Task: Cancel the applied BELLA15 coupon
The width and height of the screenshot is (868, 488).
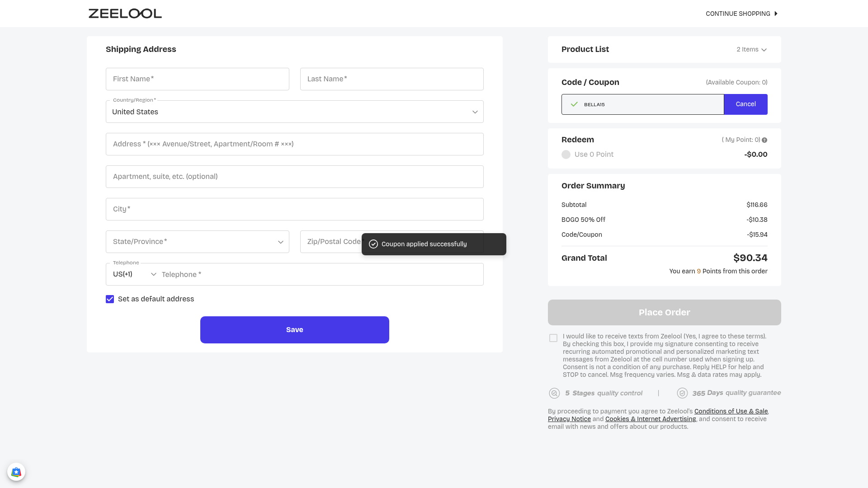Action: (745, 104)
